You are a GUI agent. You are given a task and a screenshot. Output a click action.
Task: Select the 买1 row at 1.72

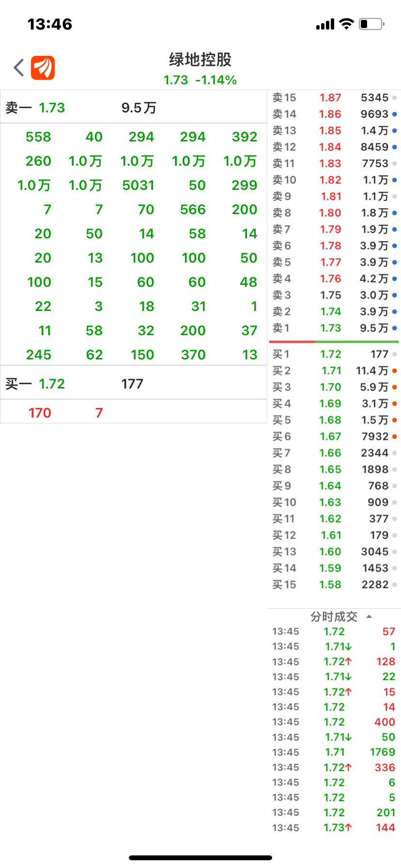click(x=334, y=355)
